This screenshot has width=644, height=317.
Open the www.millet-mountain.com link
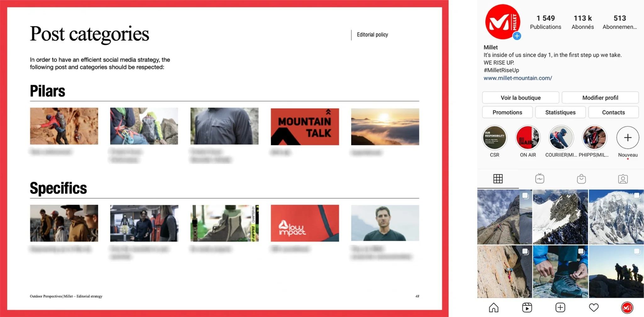[518, 78]
